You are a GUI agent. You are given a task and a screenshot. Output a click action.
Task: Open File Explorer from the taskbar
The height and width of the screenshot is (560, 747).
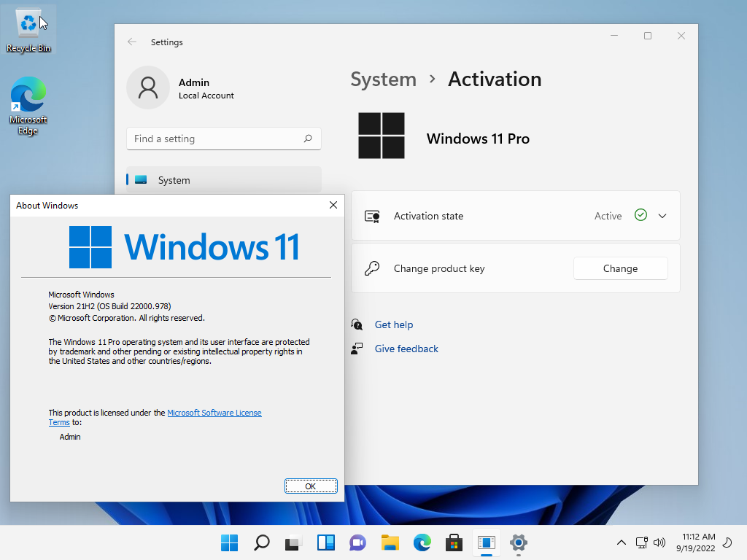390,542
